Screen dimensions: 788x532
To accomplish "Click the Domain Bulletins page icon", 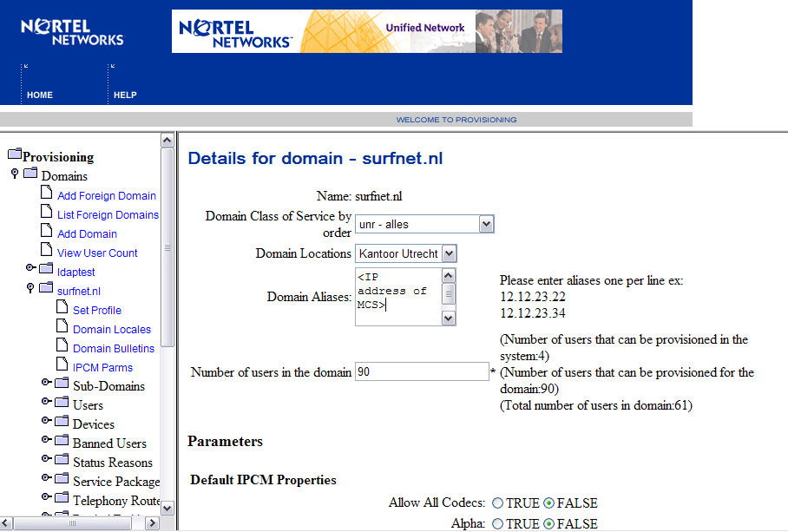I will coord(62,345).
